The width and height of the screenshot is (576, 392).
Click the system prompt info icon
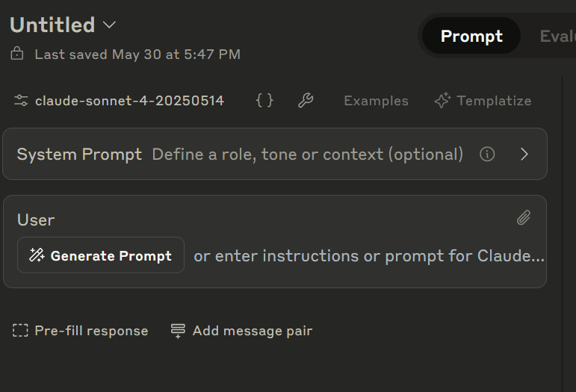[487, 155]
